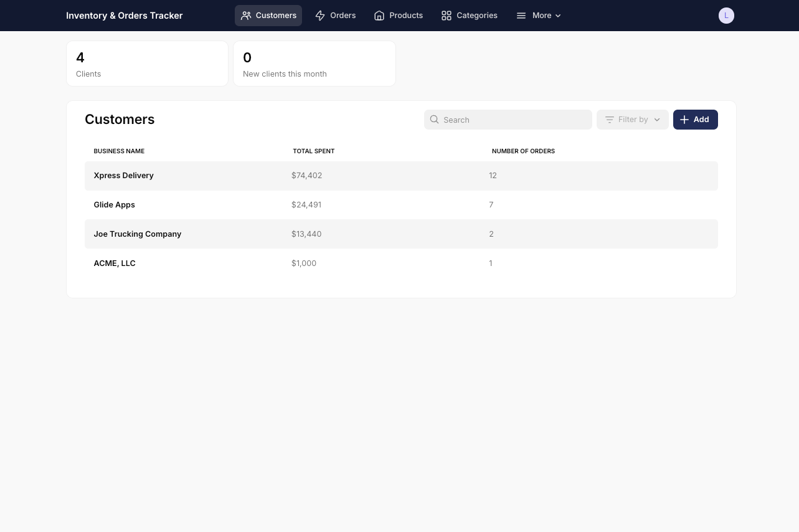
Task: Click the $1,000 total spent value
Action: click(304, 264)
